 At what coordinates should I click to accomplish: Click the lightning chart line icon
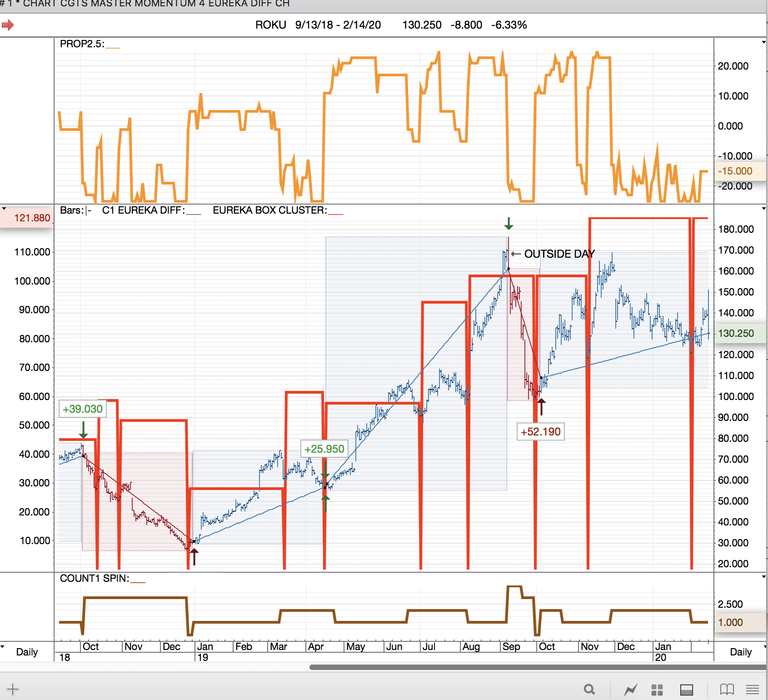[x=630, y=690]
